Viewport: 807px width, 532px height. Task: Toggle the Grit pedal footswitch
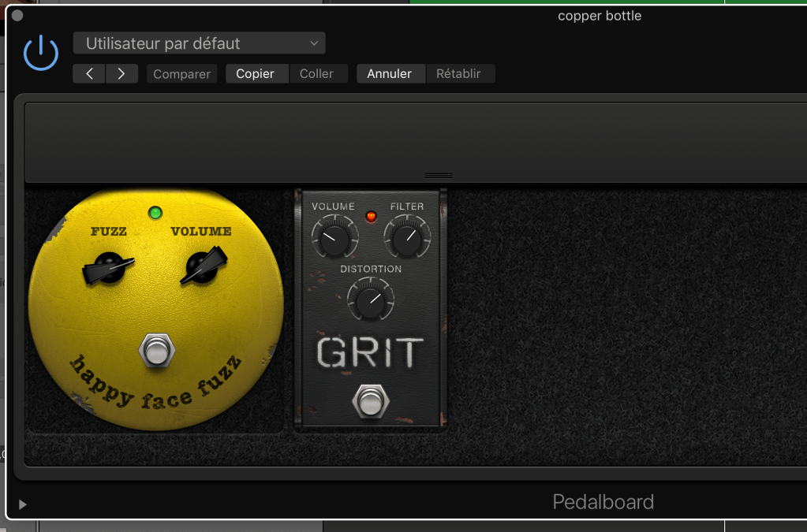368,401
